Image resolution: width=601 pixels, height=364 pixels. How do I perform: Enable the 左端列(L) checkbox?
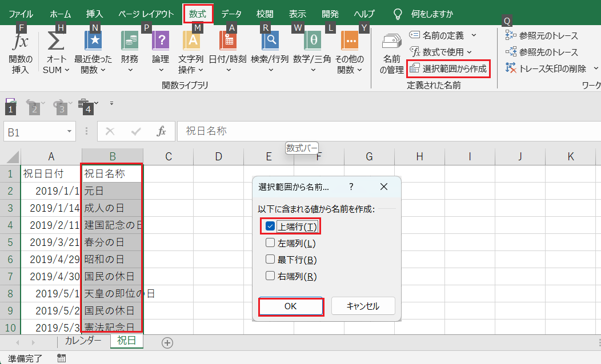coord(270,243)
